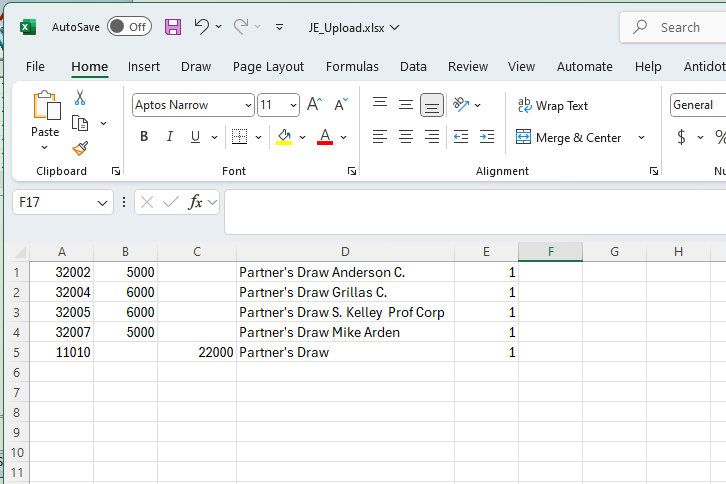Apply accounting format with dollar icon
This screenshot has height=484, width=726.
[682, 137]
